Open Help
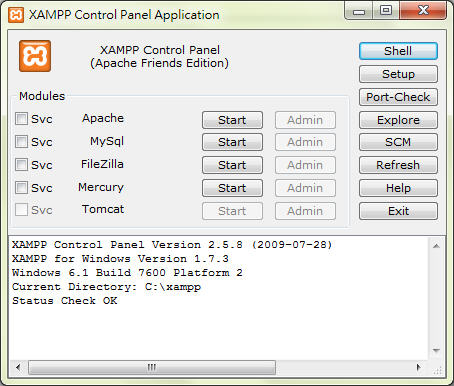This screenshot has width=454, height=386. 398,188
